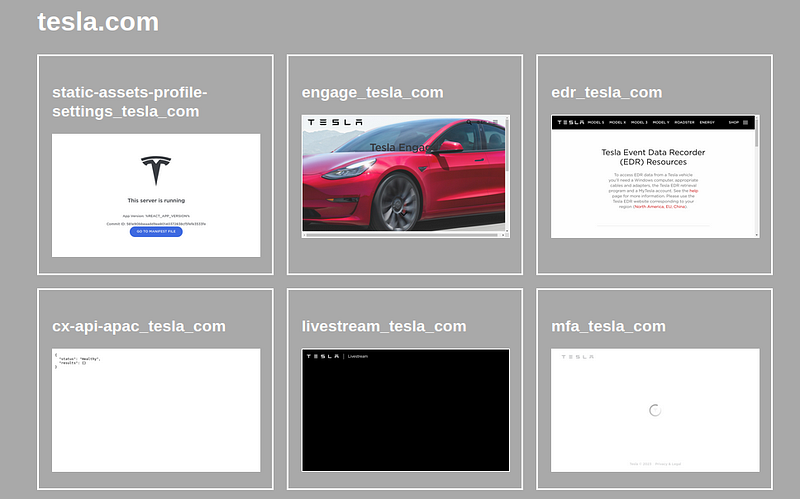Click Shop in edr preview navbar

pos(734,122)
